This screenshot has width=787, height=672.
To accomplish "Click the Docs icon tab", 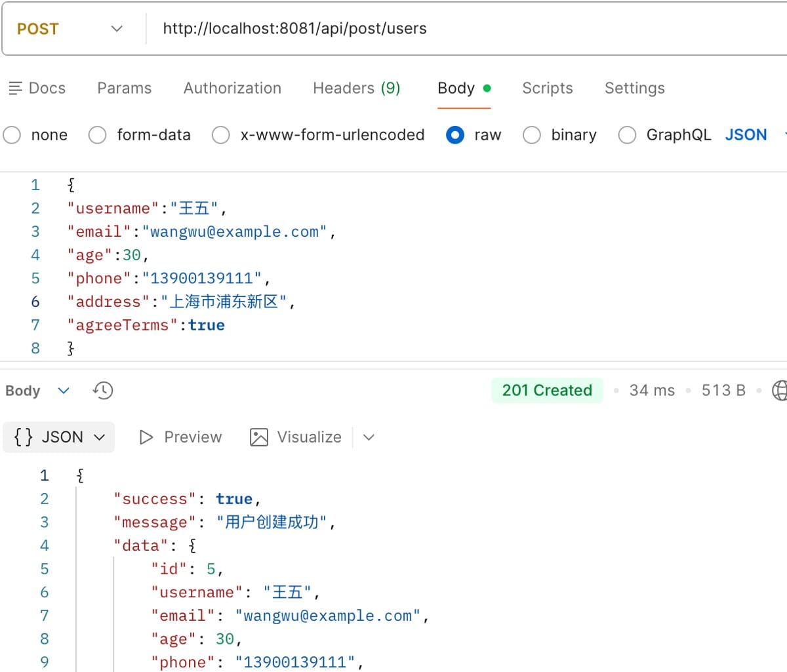I will click(16, 89).
